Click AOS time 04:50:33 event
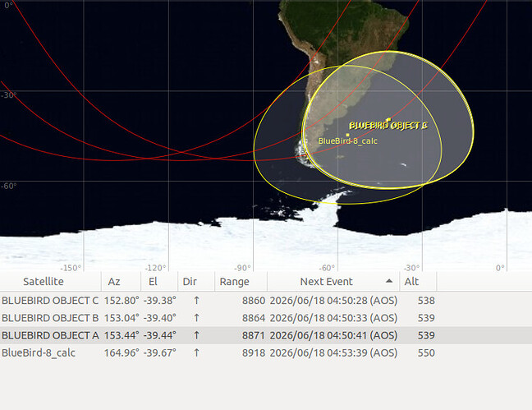Viewport: 532px width, 410px height. [x=333, y=318]
